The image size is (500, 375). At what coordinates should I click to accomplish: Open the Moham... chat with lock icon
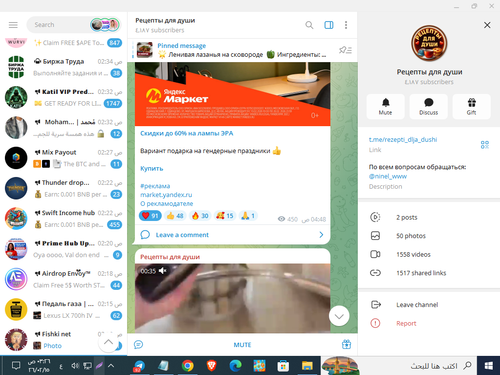pos(63,128)
